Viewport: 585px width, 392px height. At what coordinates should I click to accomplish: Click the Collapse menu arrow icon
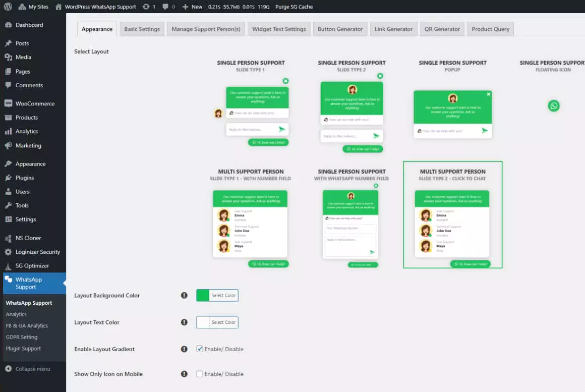(x=8, y=369)
